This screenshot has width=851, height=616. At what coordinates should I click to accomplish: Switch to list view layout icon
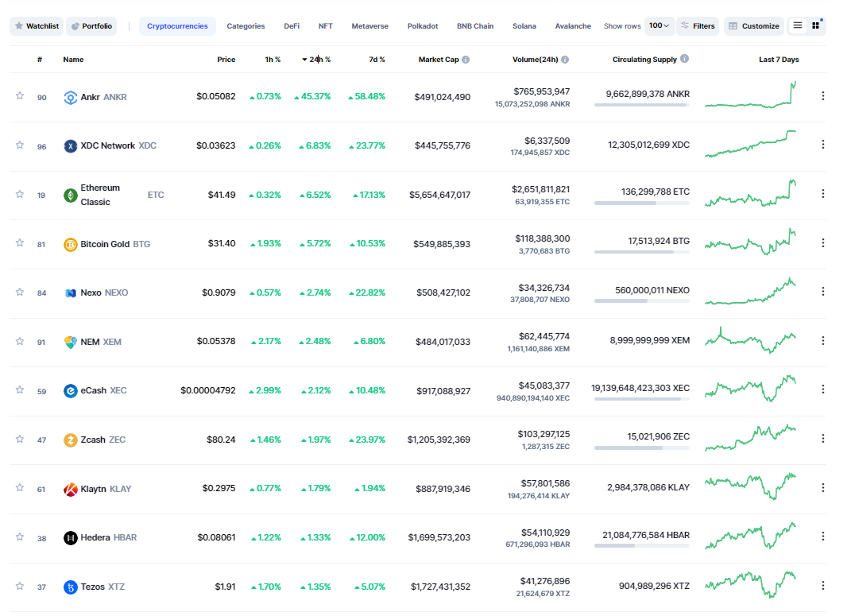(797, 25)
